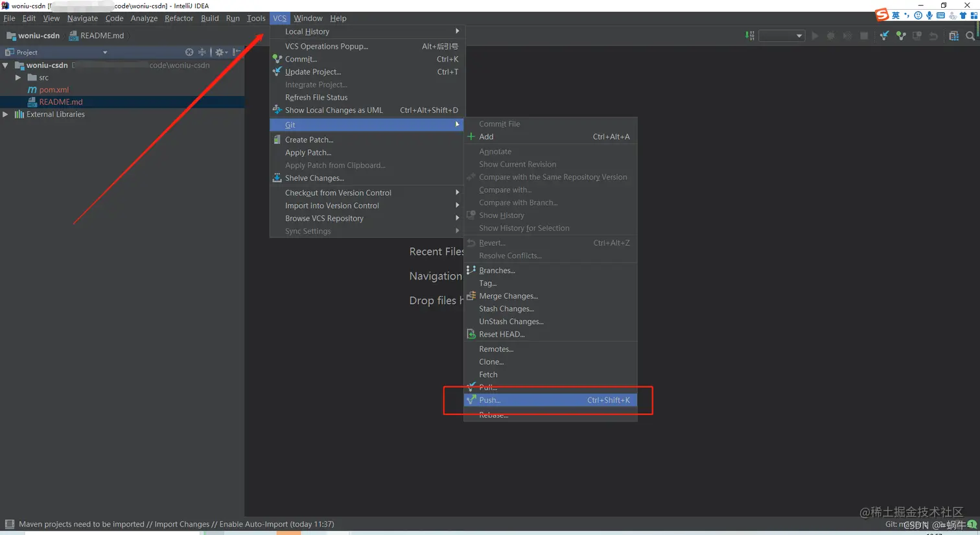980x535 pixels.
Task: Open the Navigate menu
Action: coord(82,18)
